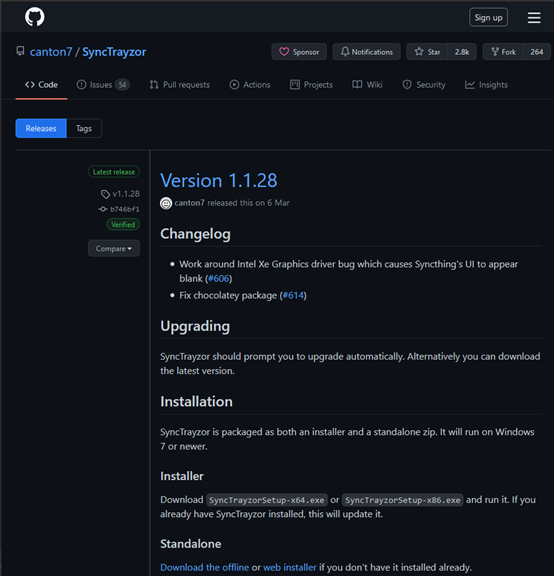The width and height of the screenshot is (554, 576).
Task: Click canton7's avatar next to release date
Action: 166,203
